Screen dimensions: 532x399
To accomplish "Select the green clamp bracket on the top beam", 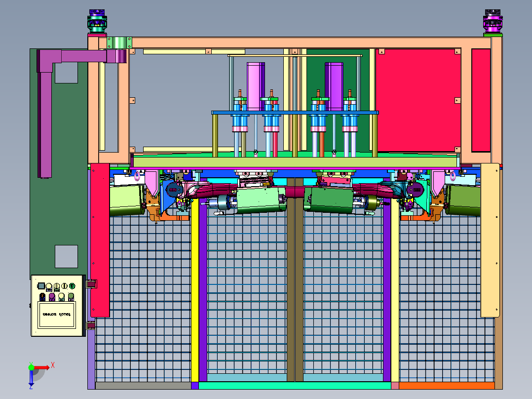I will point(119,43).
